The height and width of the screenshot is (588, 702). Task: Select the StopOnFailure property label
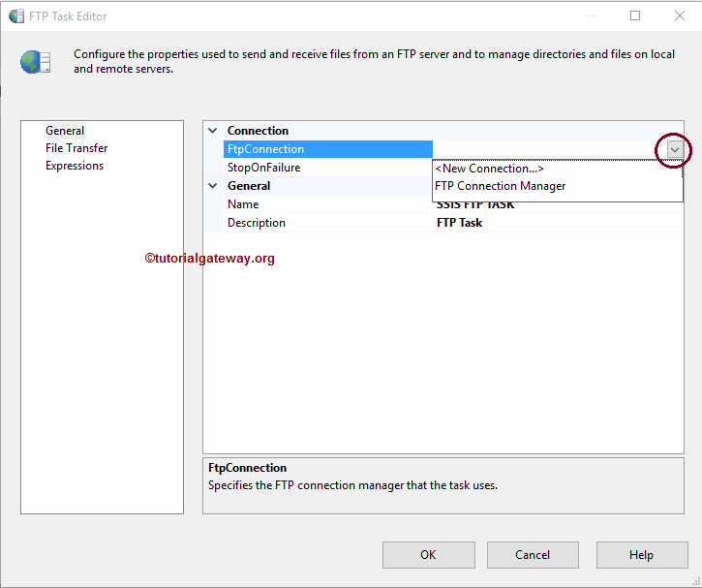click(263, 168)
